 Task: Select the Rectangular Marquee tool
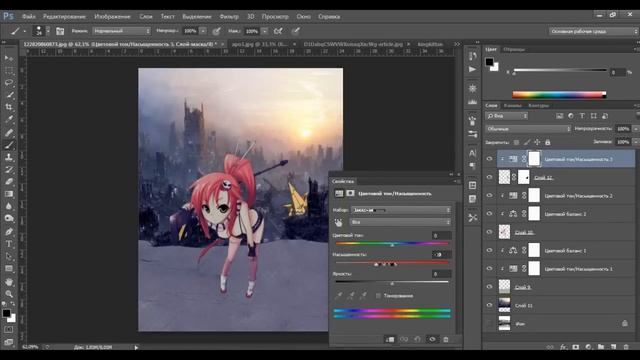(x=9, y=70)
